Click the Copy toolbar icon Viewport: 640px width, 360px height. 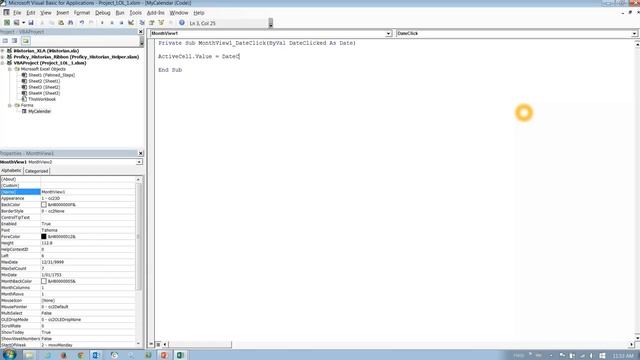(x=51, y=23)
